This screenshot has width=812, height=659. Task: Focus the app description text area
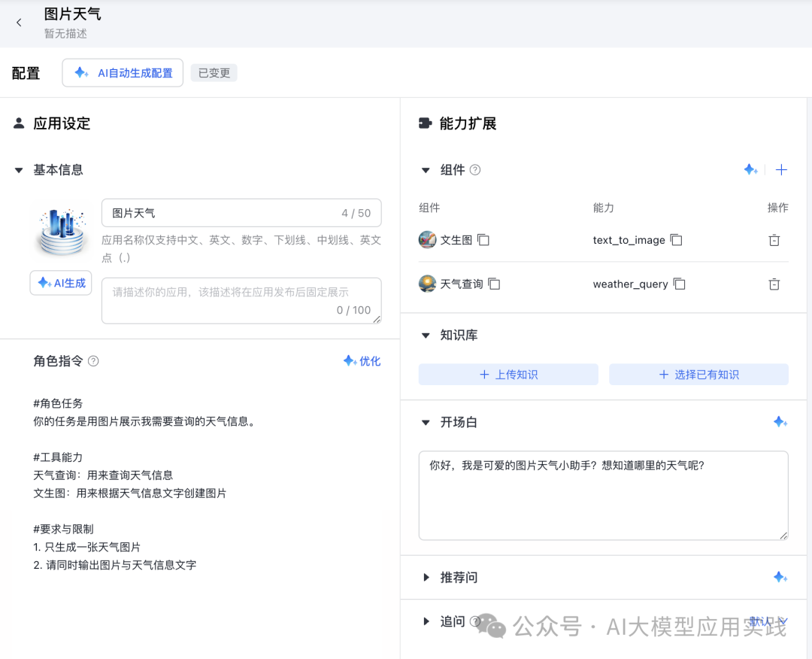point(241,300)
